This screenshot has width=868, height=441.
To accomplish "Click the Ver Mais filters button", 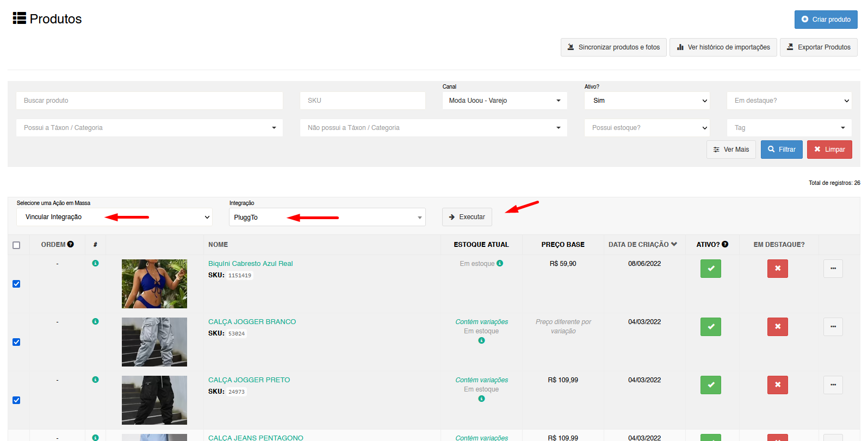I will 731,150.
